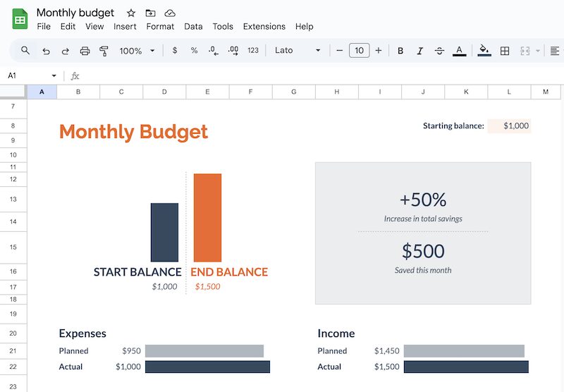Image resolution: width=564 pixels, height=392 pixels.
Task: Open the Help menu
Action: 305,27
